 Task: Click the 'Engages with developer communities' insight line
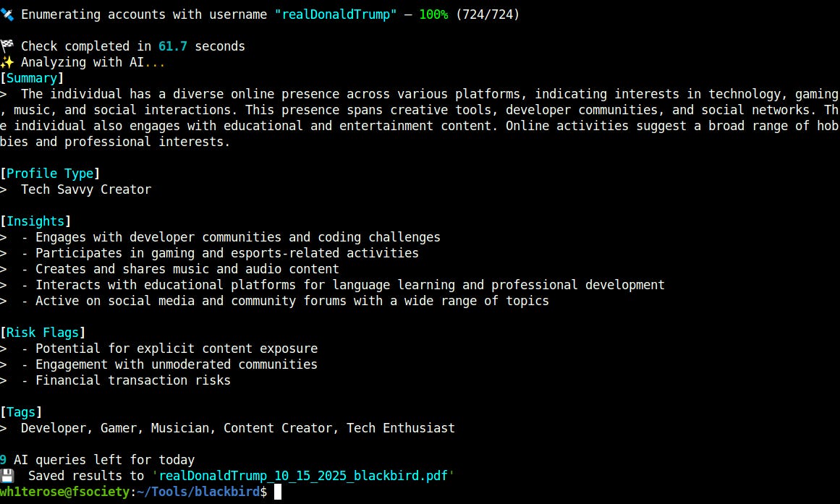coord(232,237)
